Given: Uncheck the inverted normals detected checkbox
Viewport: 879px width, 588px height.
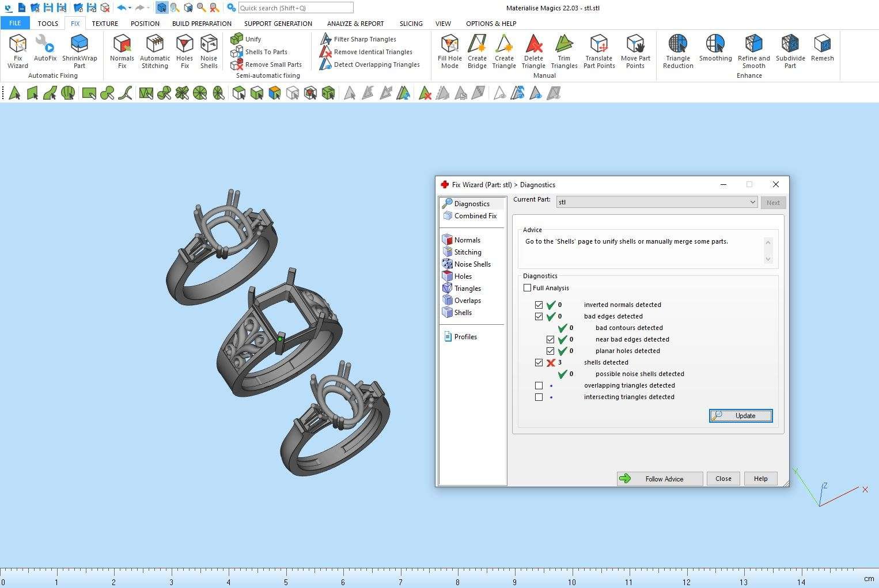Looking at the screenshot, I should [x=539, y=305].
